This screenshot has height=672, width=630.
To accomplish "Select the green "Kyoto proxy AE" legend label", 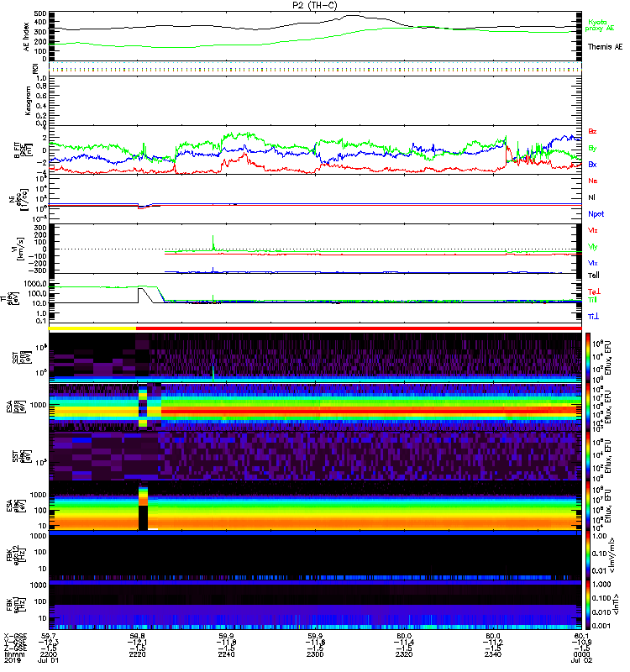I will click(x=600, y=25).
